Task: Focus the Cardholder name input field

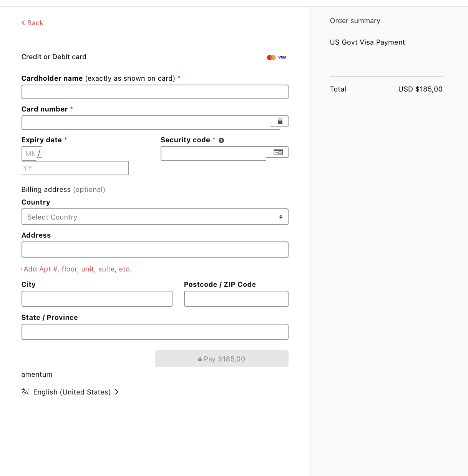Action: [x=155, y=92]
